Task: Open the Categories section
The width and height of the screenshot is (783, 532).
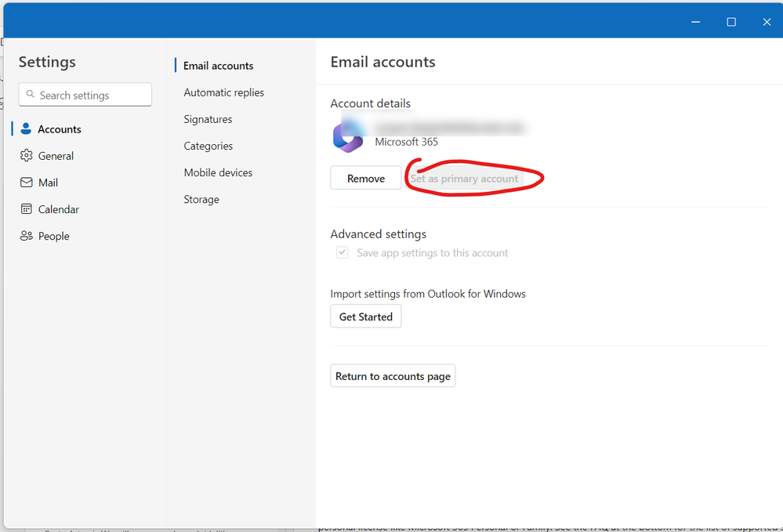Action: point(208,146)
